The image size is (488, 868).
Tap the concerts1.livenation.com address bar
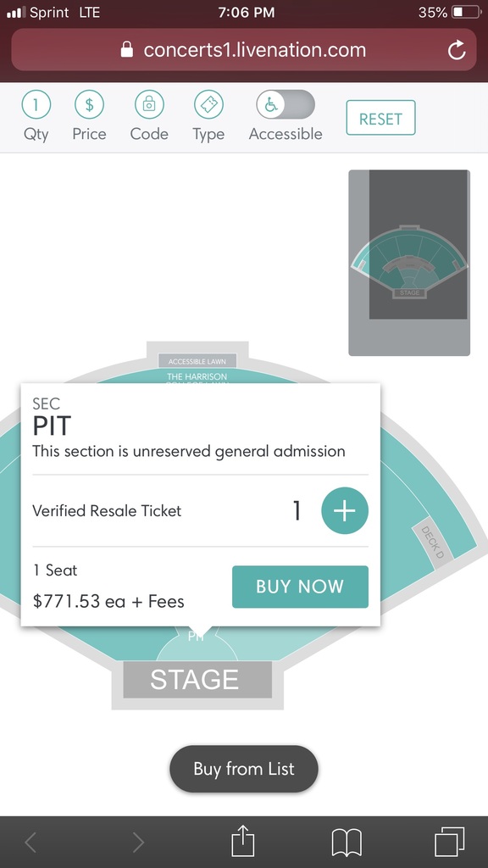[x=244, y=50]
